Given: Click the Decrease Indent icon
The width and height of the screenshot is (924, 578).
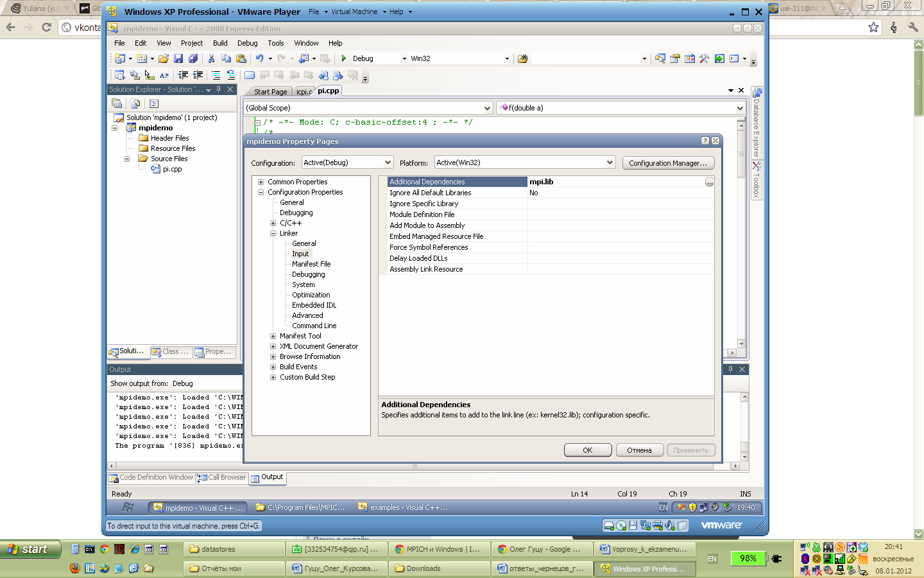Looking at the screenshot, I should click(x=184, y=75).
